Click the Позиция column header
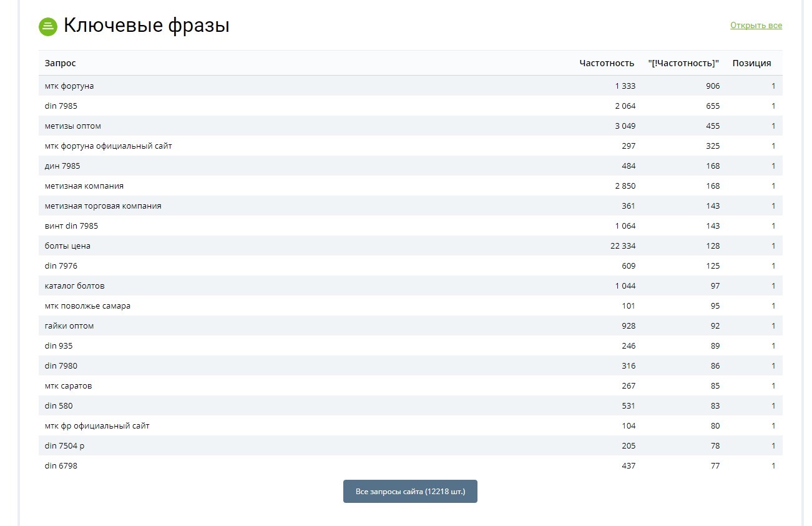The image size is (812, 526). [x=751, y=63]
